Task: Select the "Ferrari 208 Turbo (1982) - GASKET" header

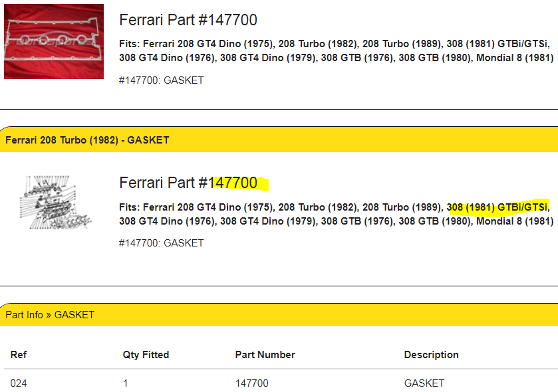Action: pos(87,140)
